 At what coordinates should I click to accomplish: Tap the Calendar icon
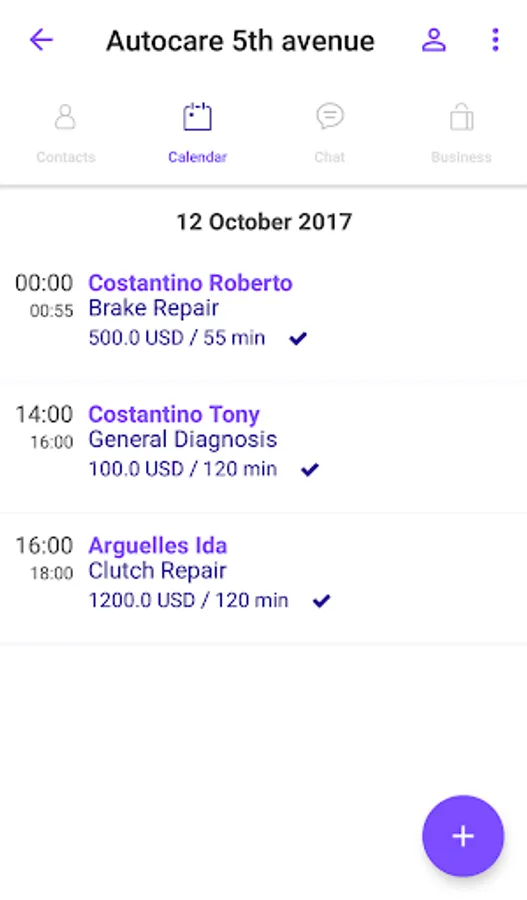click(197, 117)
